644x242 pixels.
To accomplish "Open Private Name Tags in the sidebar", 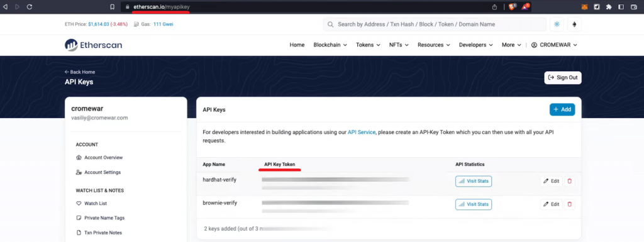I will point(100,217).
